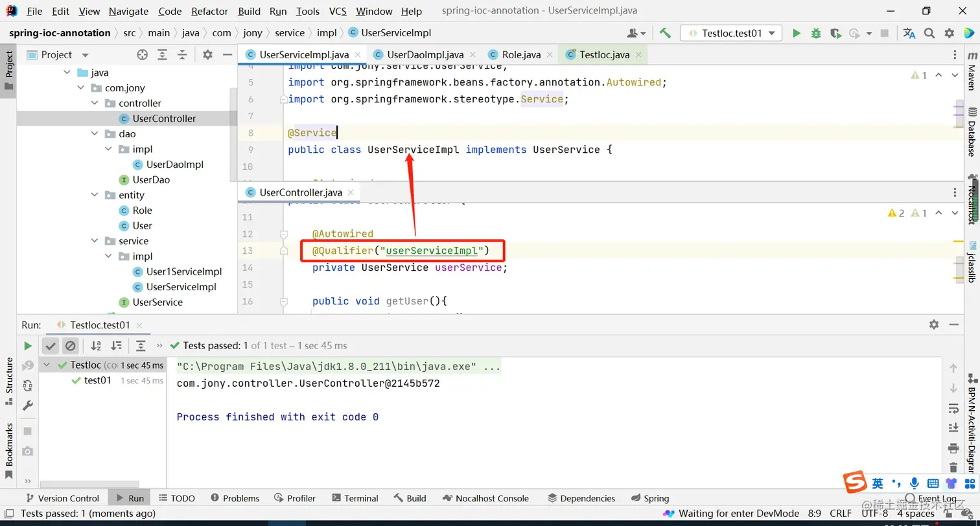Start debugging with the green bug icon
The width and height of the screenshot is (980, 526).
tap(816, 33)
